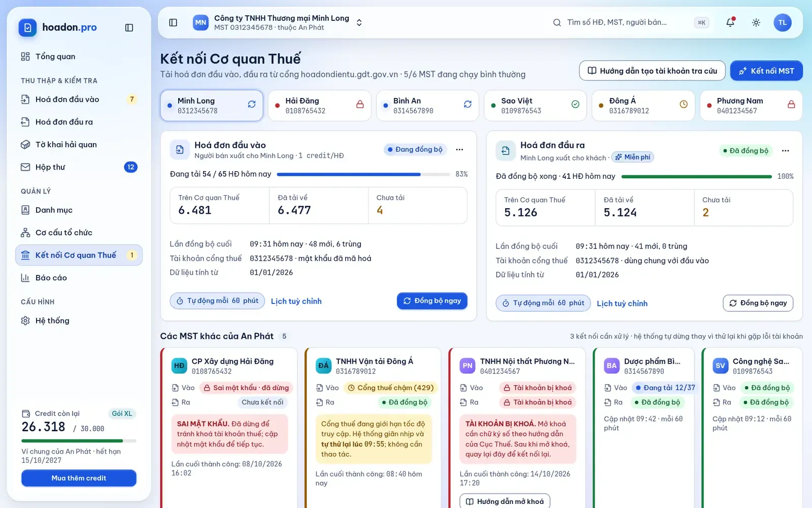812x508 pixels.
Task: Open the notifications bell
Action: pos(730,22)
